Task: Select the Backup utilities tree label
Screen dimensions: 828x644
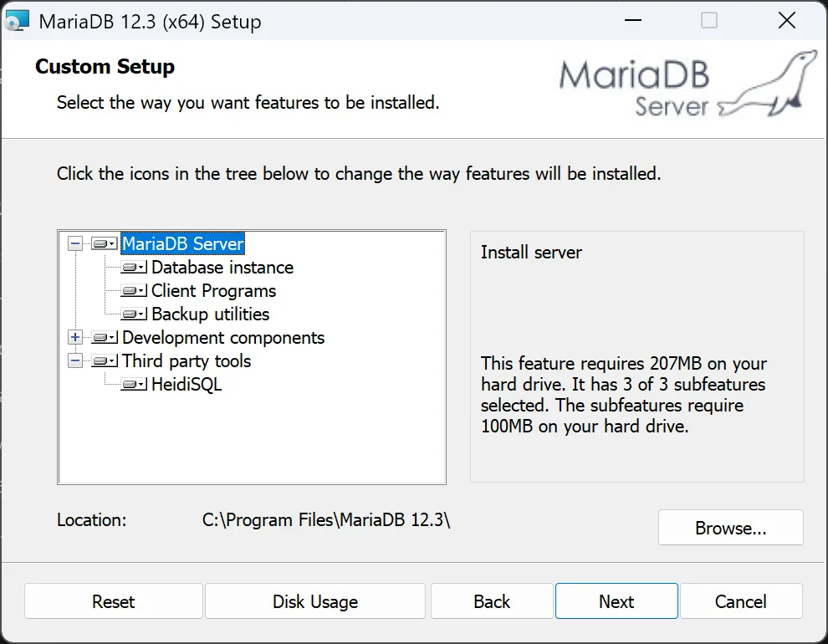Action: pos(210,314)
